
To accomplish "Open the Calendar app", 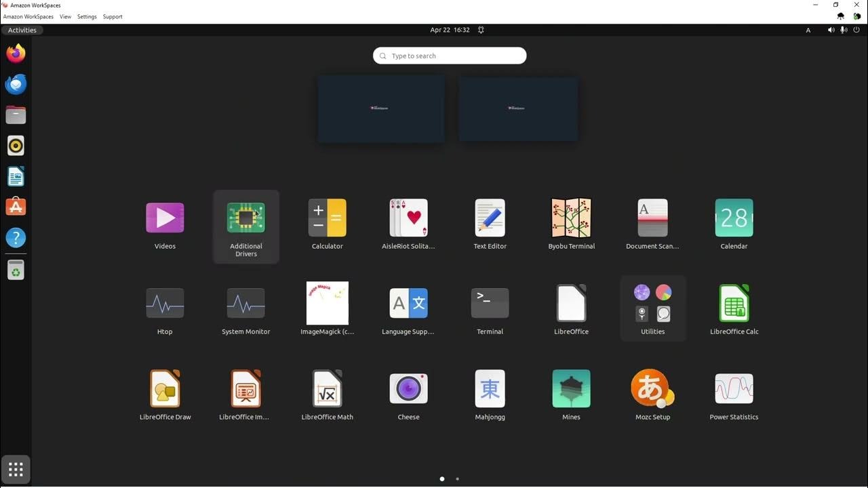I will point(734,218).
